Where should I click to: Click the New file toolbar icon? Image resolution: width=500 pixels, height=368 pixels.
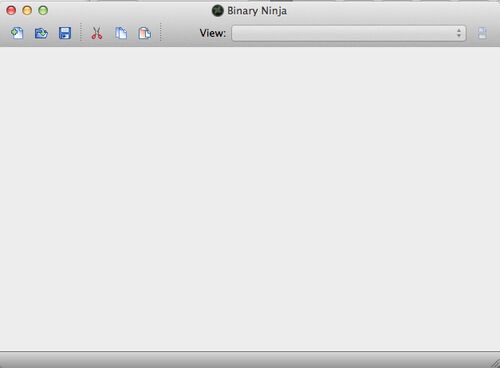[17, 33]
